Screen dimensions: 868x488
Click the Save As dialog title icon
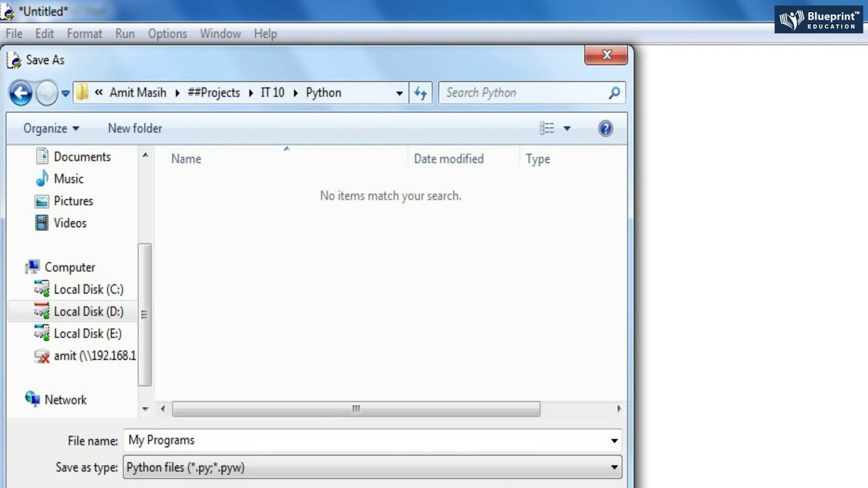[x=14, y=60]
